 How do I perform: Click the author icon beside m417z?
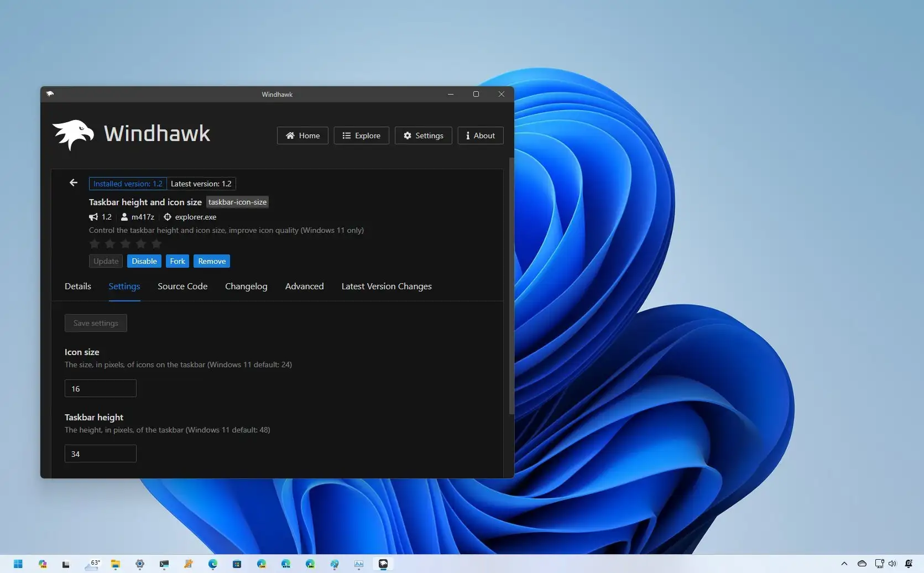tap(124, 217)
